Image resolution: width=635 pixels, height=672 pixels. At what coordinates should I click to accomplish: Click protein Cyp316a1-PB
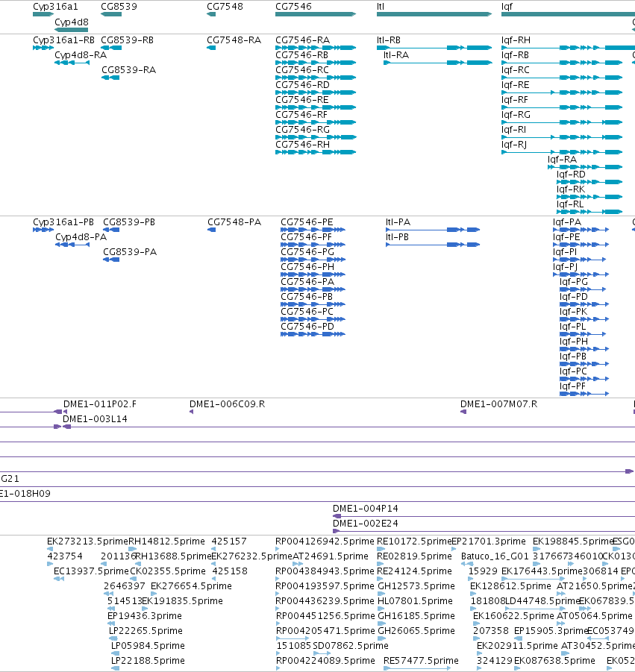(43, 230)
